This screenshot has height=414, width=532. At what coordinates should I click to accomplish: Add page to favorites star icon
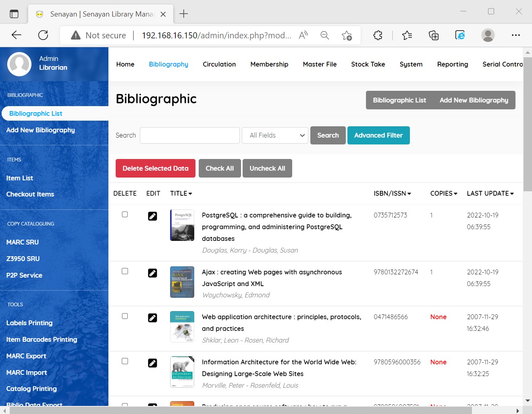[x=347, y=36]
